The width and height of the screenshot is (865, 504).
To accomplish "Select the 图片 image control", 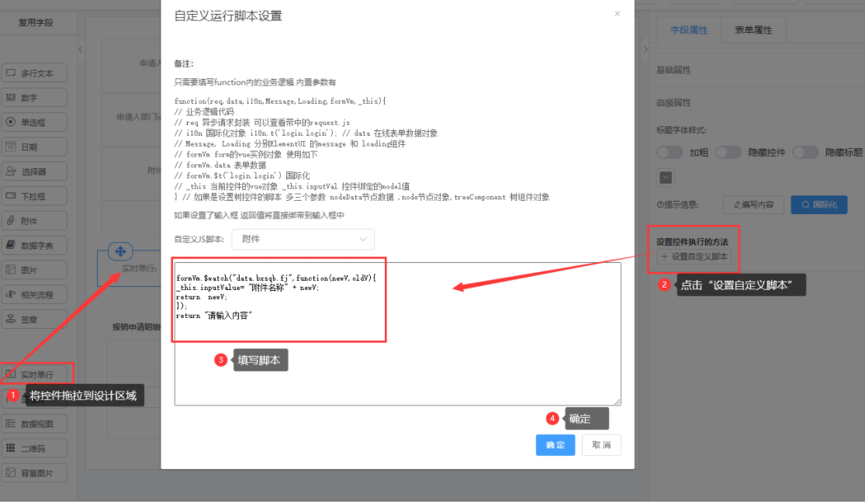I will 34,270.
